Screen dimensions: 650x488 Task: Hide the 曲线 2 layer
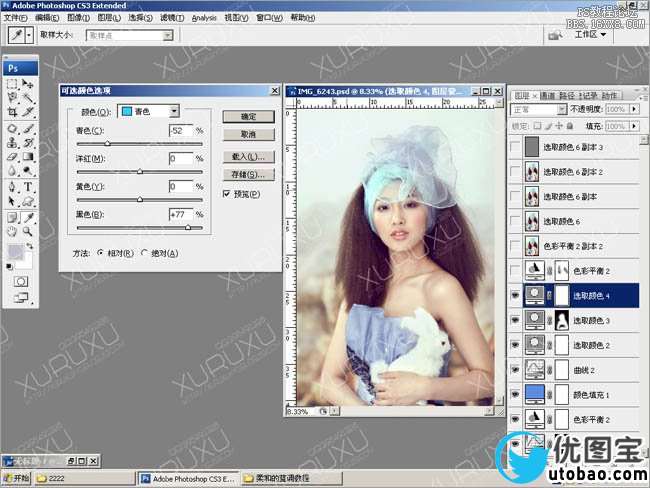click(x=515, y=370)
